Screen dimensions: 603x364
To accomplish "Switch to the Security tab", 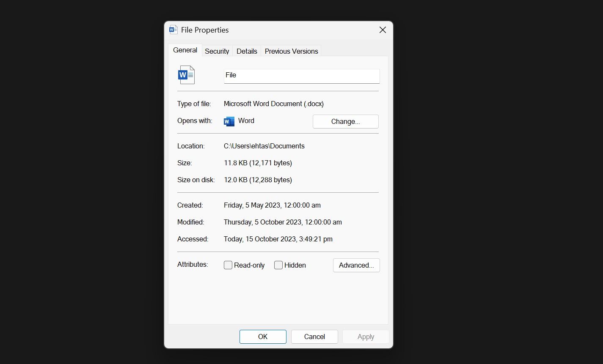I will point(217,51).
